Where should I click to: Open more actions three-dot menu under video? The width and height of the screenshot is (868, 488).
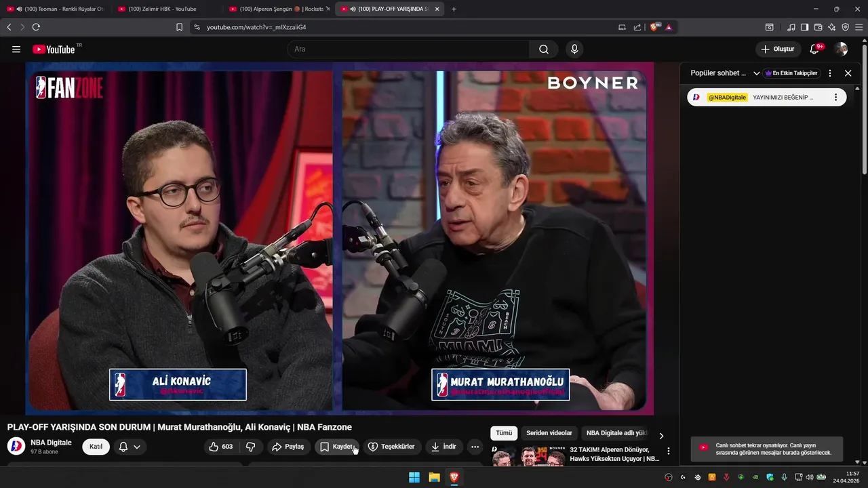[x=475, y=447]
